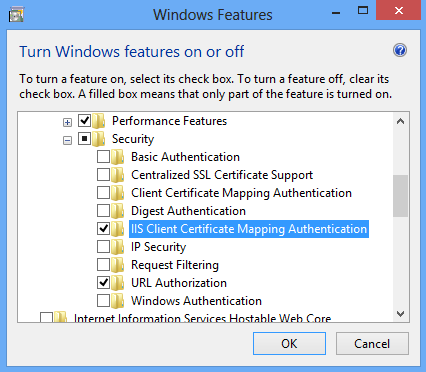The image size is (426, 372).
Task: Select the Windows Authentication label
Action: pos(196,301)
